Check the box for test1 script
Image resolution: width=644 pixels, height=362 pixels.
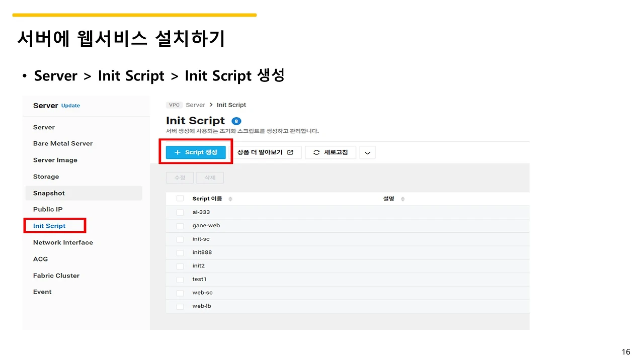(x=180, y=280)
